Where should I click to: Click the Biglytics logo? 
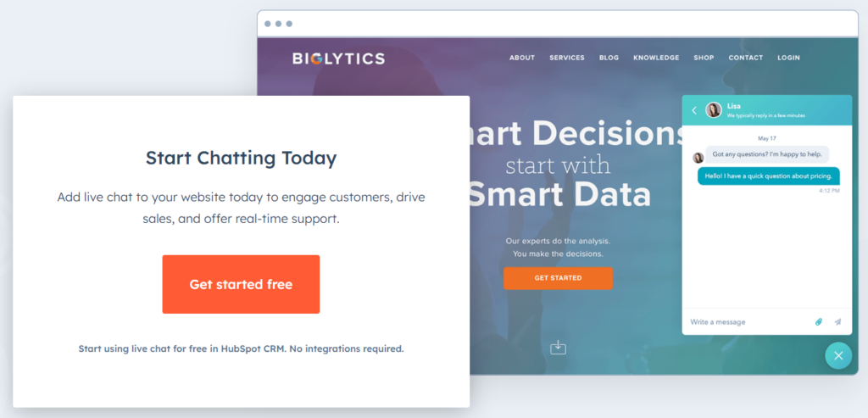click(x=338, y=59)
